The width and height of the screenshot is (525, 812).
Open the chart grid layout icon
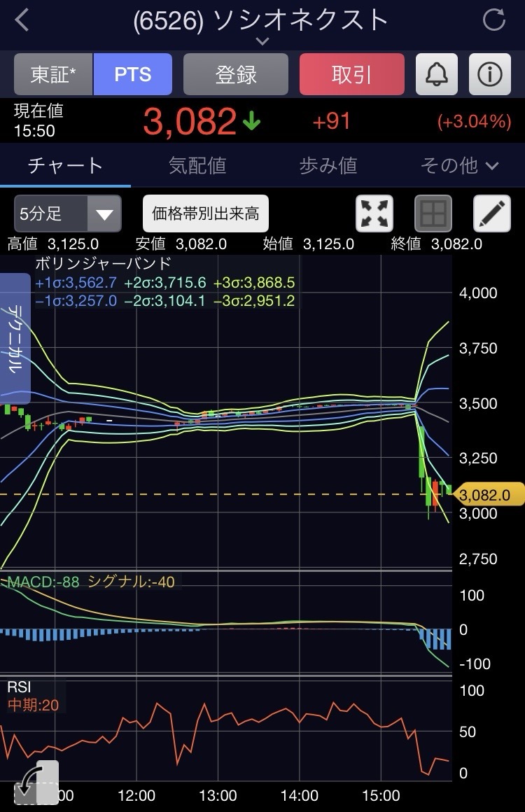click(433, 213)
